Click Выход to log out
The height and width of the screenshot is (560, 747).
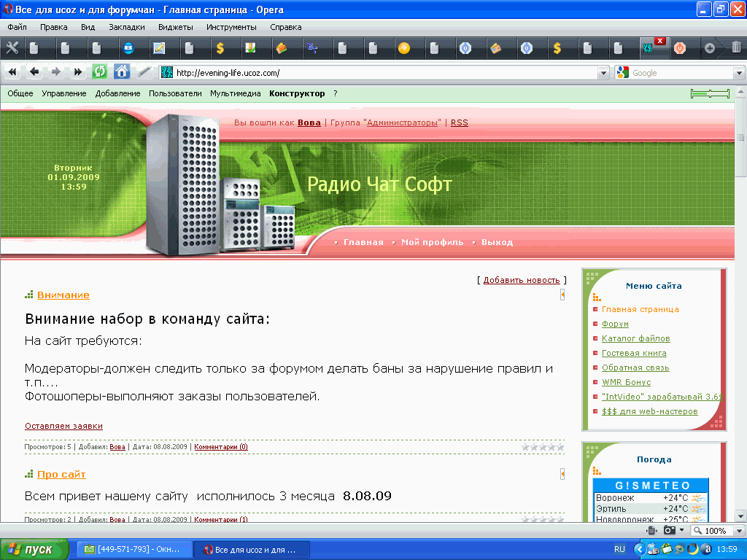pos(497,242)
